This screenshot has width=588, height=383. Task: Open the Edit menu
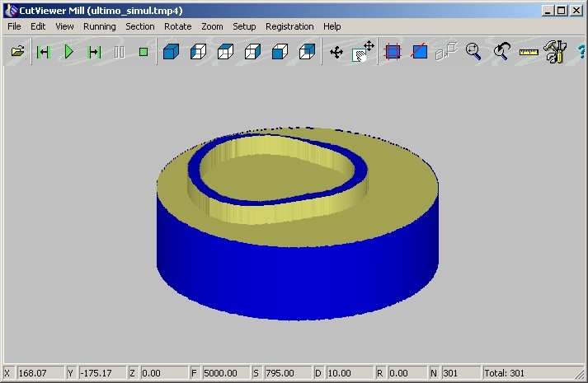(x=38, y=26)
